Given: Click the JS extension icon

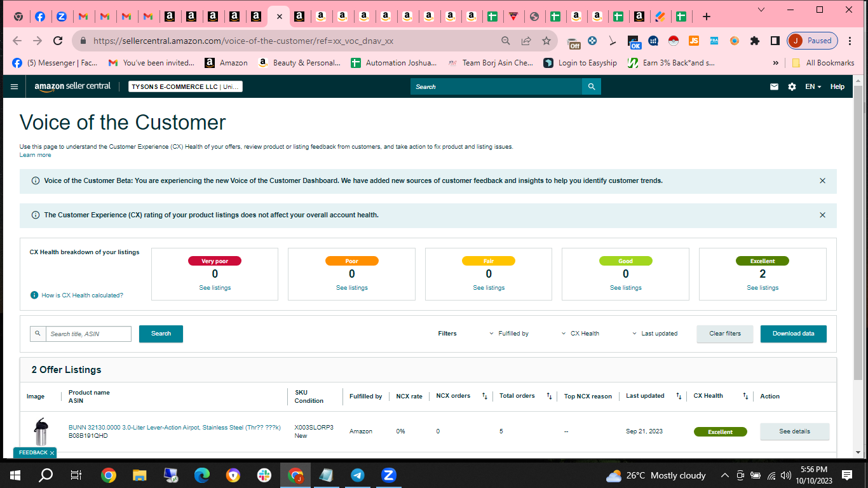Looking at the screenshot, I should pos(694,41).
